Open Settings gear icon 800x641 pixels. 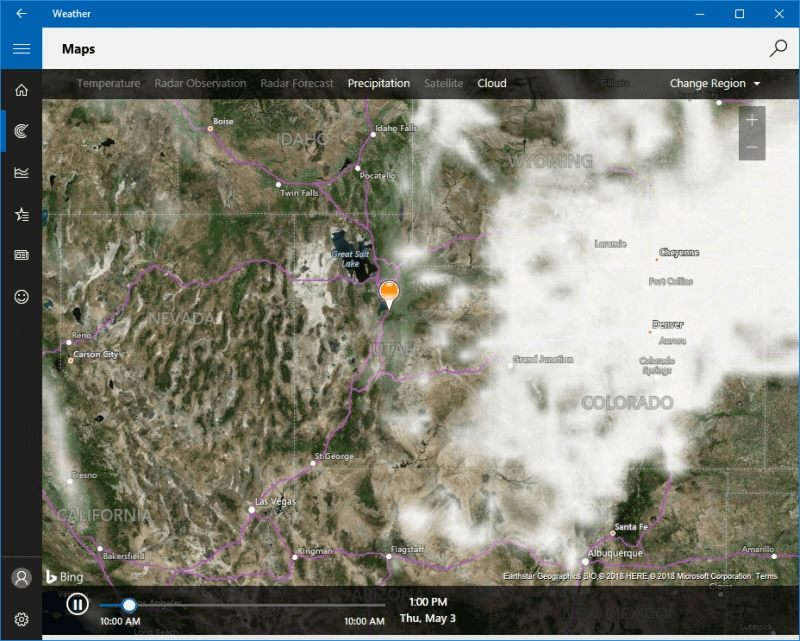pos(21,619)
